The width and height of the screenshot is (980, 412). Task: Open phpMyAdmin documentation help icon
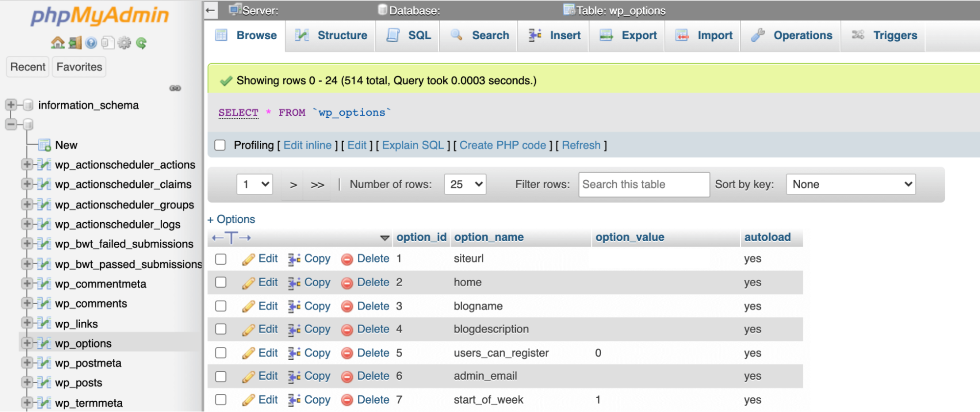[91, 43]
